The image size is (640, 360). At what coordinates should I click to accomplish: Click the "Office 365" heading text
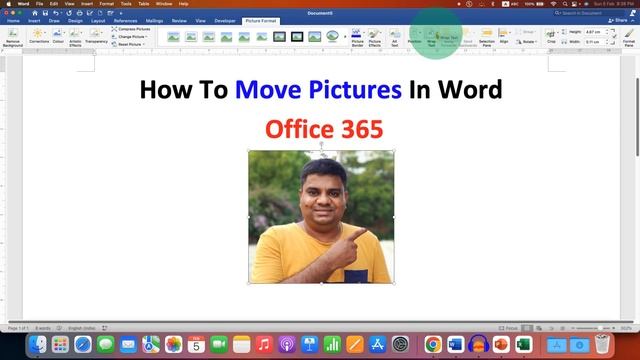(324, 129)
